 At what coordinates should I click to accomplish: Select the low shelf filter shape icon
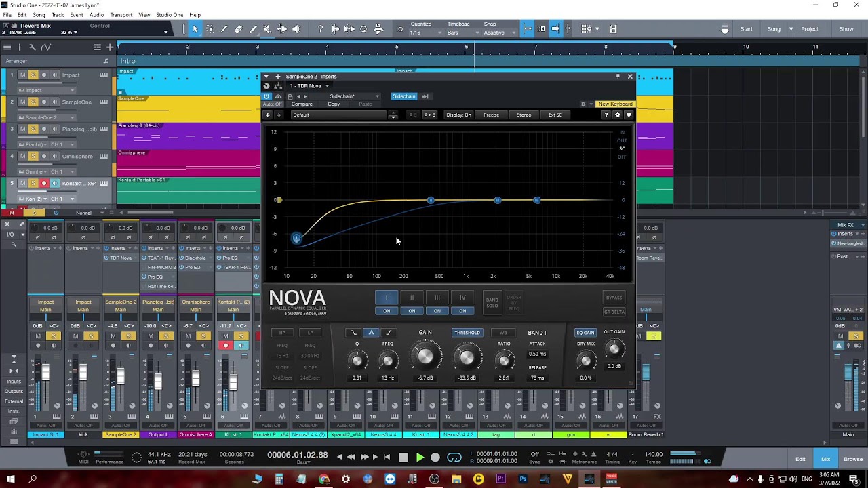[x=353, y=333]
